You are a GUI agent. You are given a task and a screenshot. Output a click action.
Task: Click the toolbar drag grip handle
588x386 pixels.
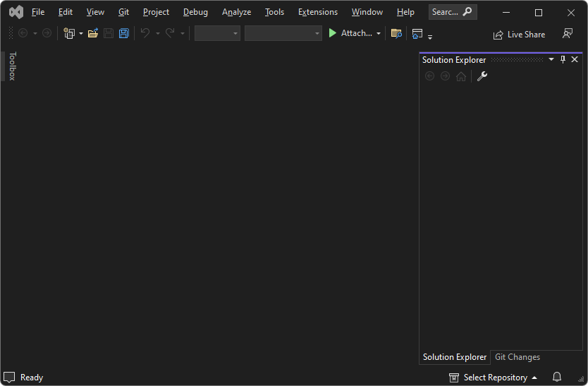click(x=11, y=33)
